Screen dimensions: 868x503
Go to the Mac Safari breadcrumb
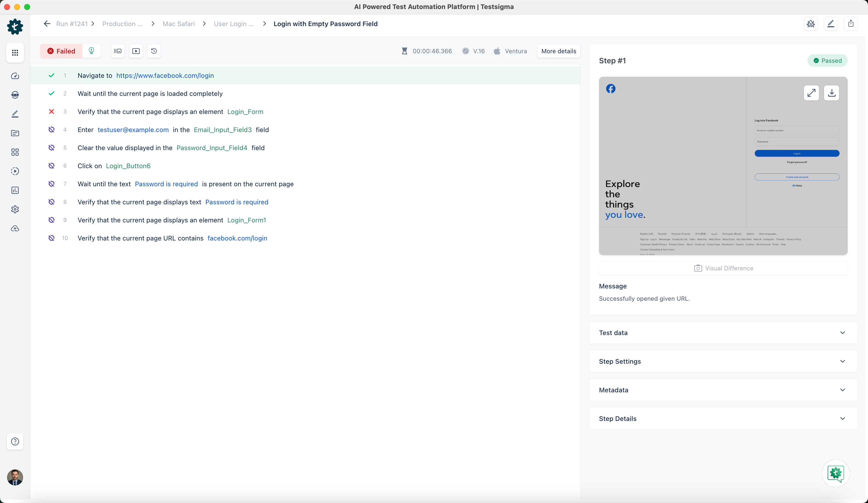pos(178,24)
